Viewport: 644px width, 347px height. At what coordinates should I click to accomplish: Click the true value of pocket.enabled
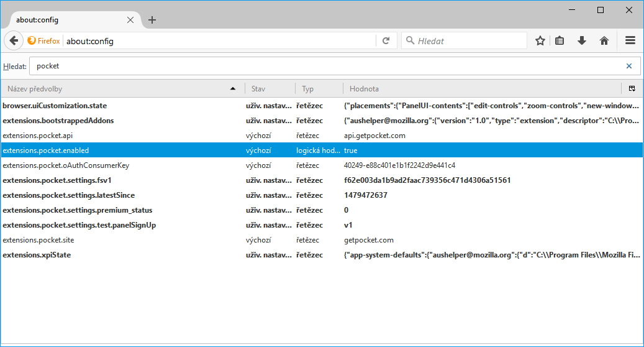click(351, 150)
